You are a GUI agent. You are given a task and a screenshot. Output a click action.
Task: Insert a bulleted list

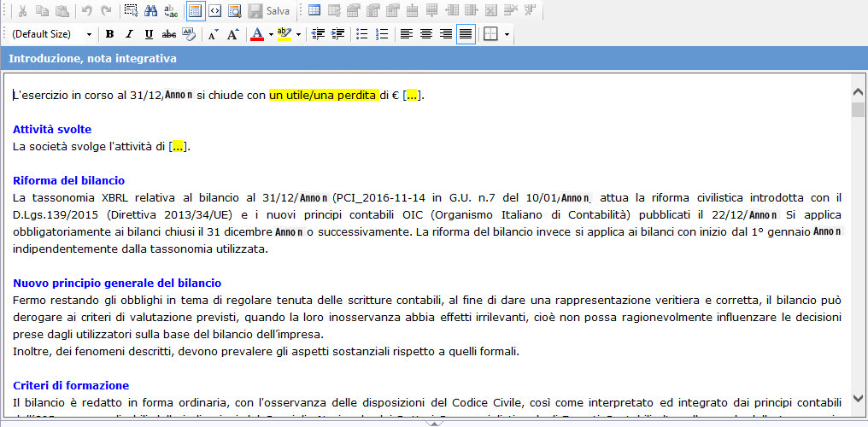click(x=361, y=34)
